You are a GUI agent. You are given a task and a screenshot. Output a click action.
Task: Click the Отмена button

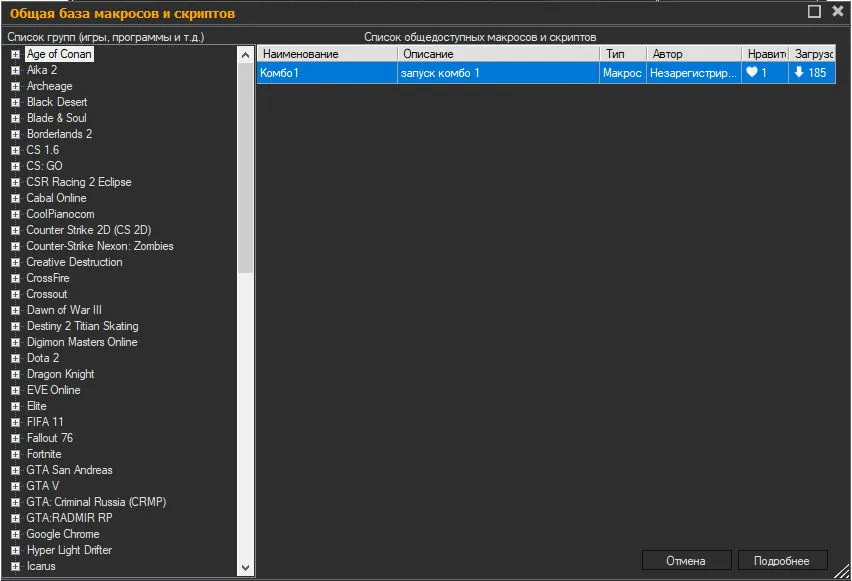pyautogui.click(x=686, y=560)
